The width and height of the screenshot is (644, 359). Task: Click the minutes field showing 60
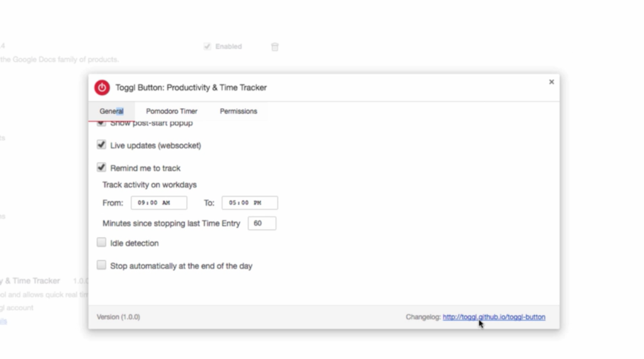coord(262,223)
